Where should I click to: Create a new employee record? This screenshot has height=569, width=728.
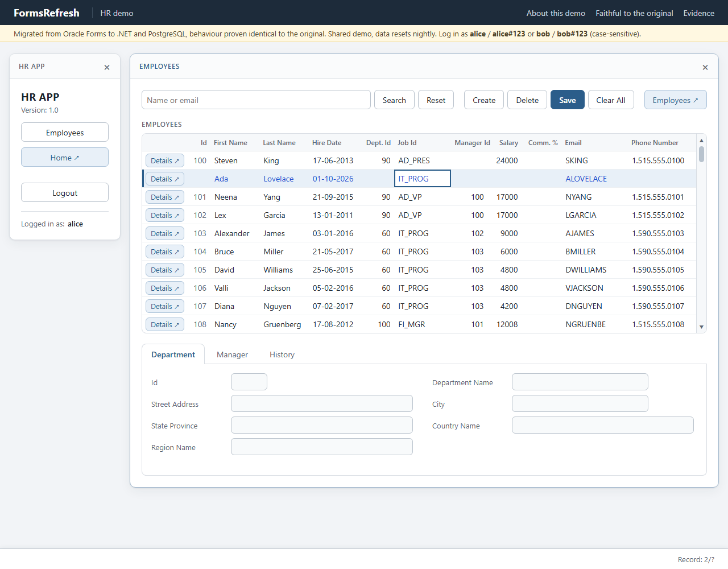pyautogui.click(x=484, y=100)
